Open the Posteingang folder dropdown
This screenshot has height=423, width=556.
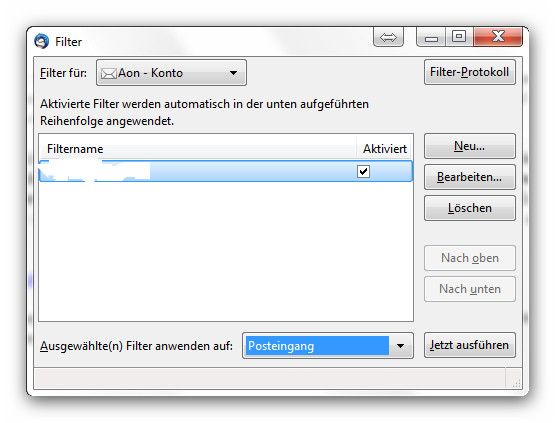328,346
